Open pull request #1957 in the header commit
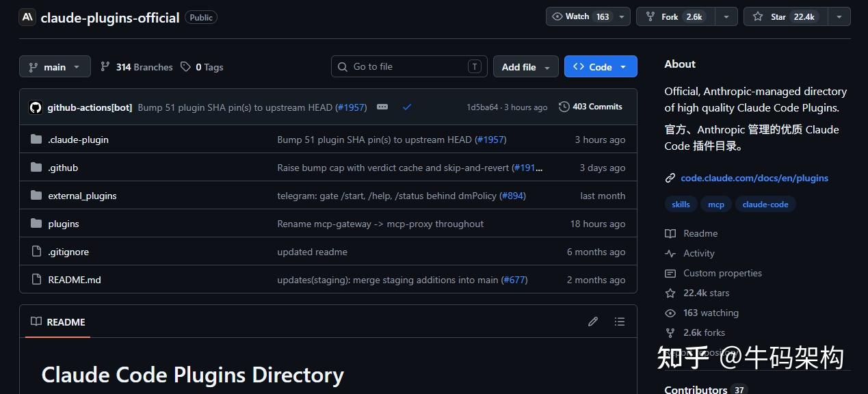Image resolution: width=868 pixels, height=394 pixels. [x=352, y=107]
